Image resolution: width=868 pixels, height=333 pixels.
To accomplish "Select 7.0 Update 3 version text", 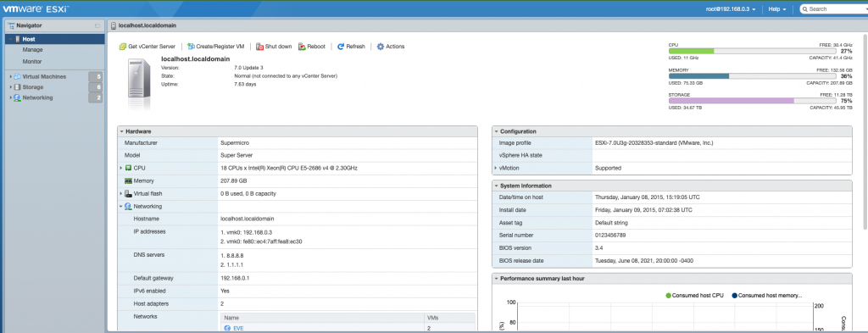I will [x=248, y=68].
